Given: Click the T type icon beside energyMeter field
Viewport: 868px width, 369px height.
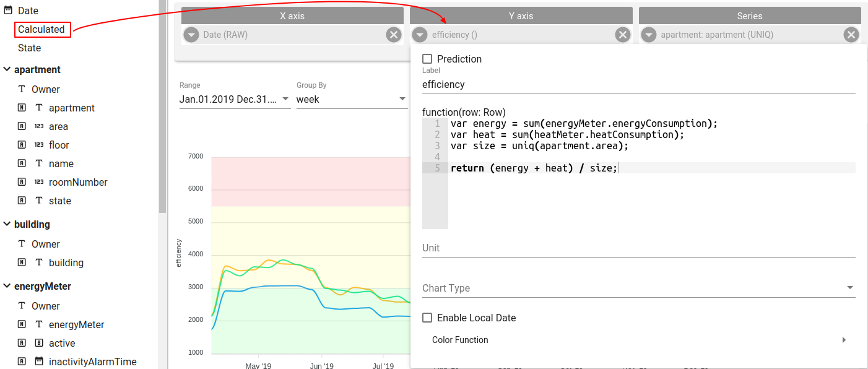Looking at the screenshot, I should 38,324.
